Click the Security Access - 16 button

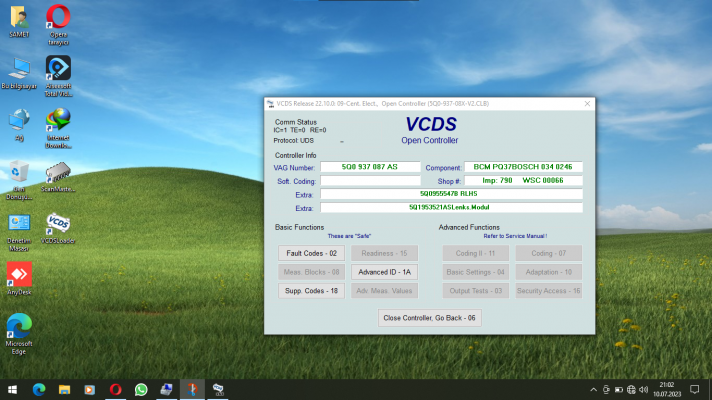coord(549,291)
